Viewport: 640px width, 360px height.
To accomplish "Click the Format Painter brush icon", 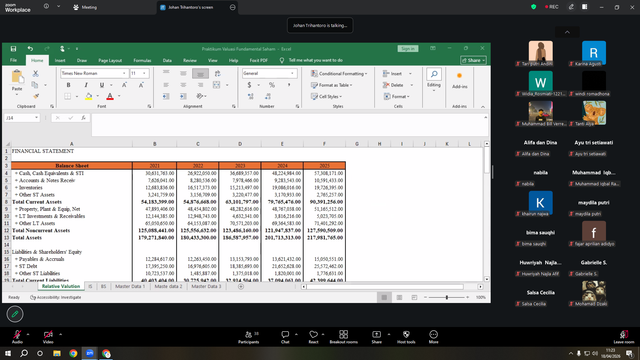I will [x=36, y=96].
